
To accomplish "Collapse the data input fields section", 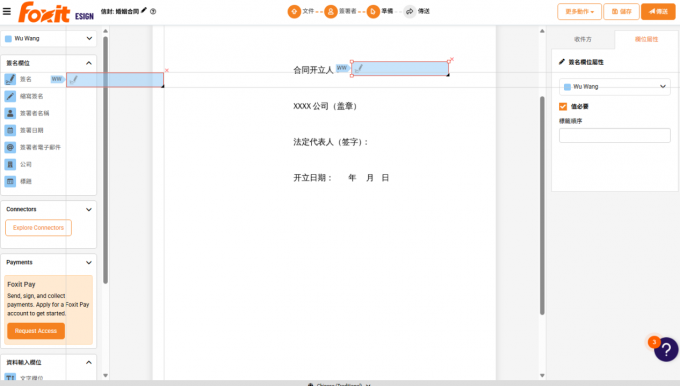I will click(89, 362).
